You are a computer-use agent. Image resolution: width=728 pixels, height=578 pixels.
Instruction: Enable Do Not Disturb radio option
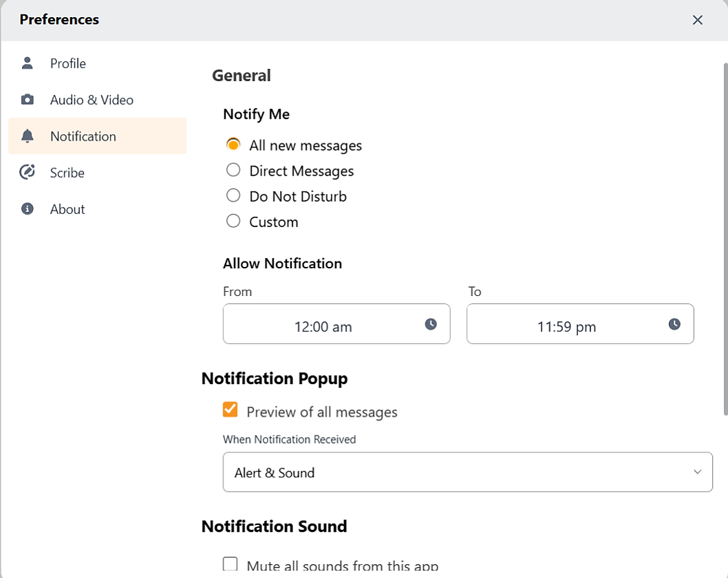click(x=233, y=195)
